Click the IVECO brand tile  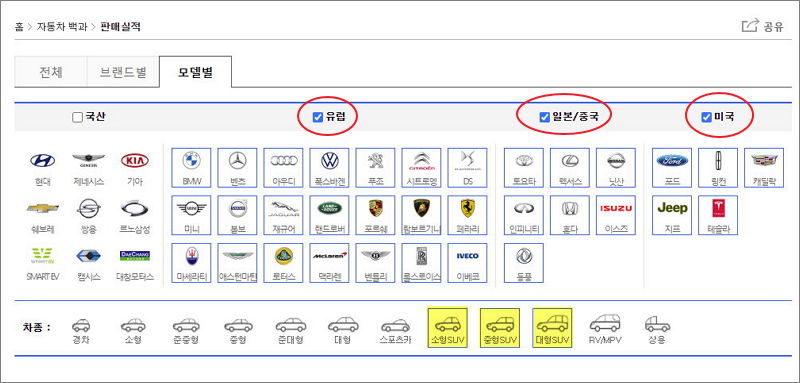pos(467,263)
